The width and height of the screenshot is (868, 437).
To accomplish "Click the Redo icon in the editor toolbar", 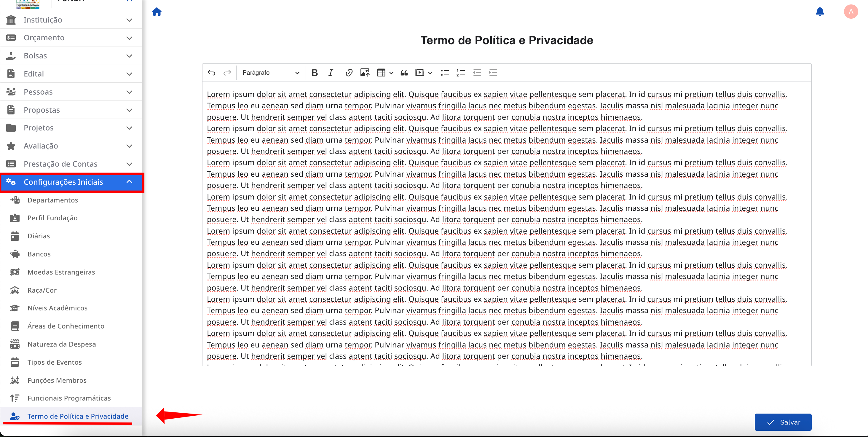I will click(227, 72).
